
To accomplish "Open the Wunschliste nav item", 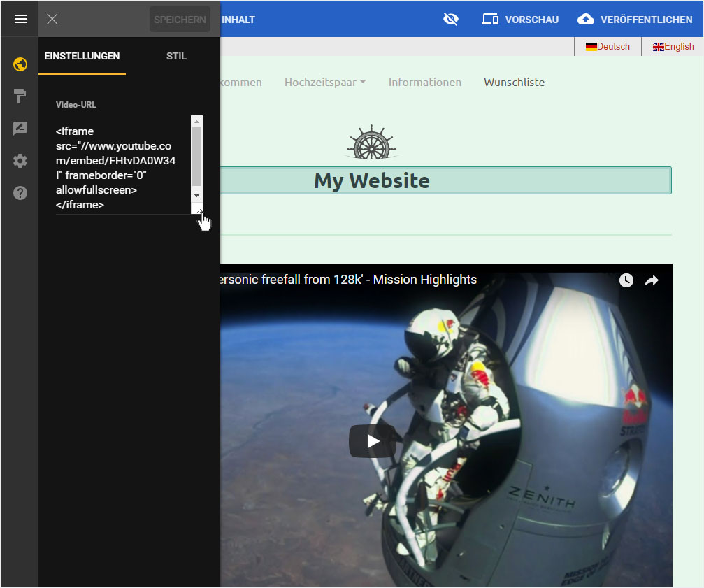I will pyautogui.click(x=514, y=82).
